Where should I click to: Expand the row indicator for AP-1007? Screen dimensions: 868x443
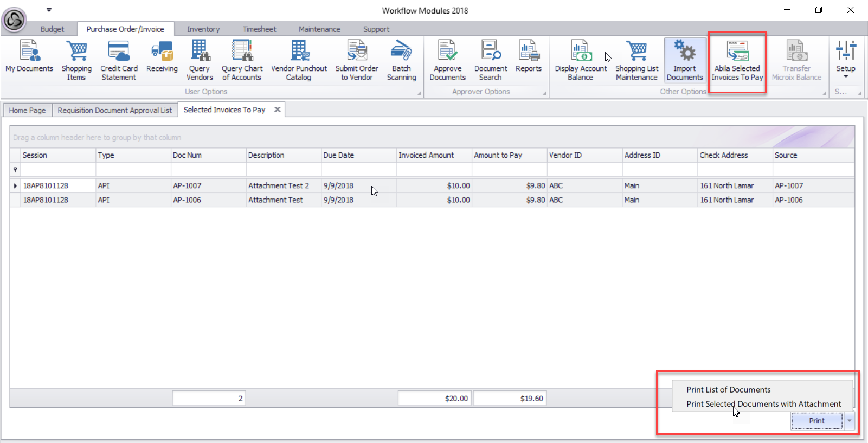tap(15, 185)
